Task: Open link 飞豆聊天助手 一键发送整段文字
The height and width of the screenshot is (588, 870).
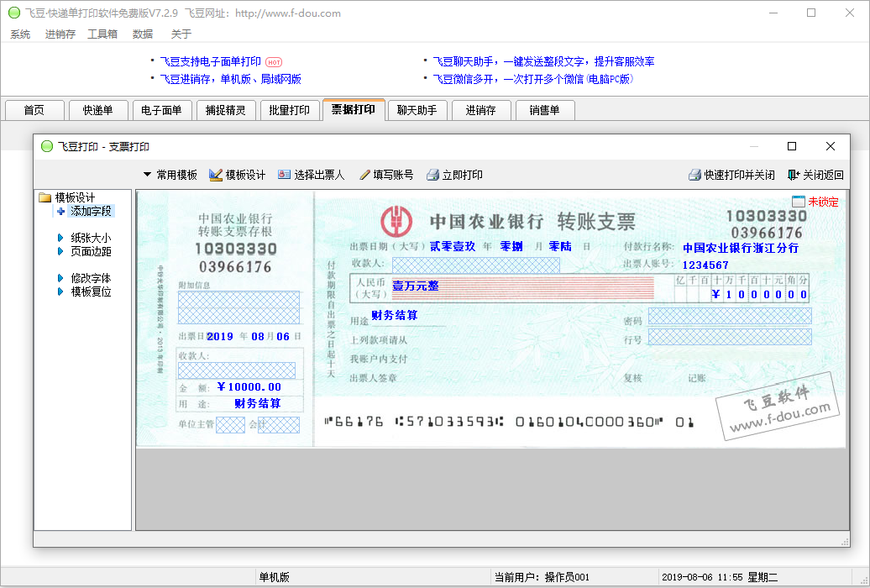Action: (543, 61)
